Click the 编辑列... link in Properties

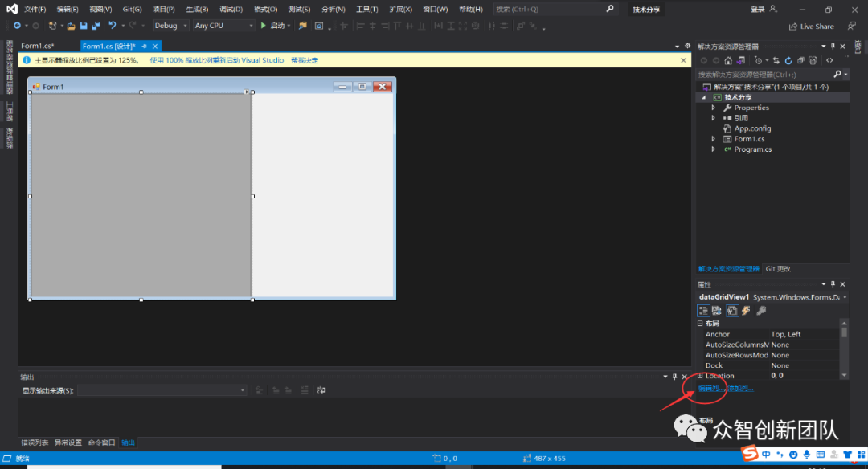coord(710,389)
